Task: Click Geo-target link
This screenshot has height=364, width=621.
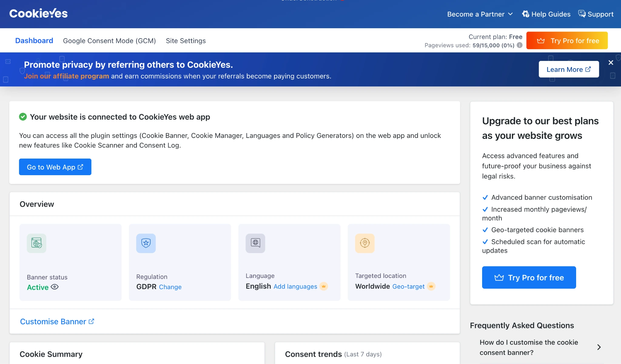Action: (408, 286)
